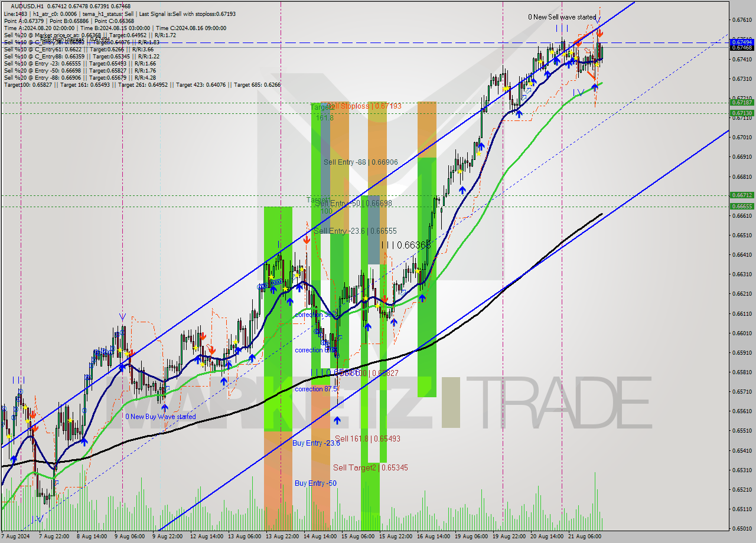Click the blue 0.67494 price tag
The height and width of the screenshot is (543, 756).
742,42
